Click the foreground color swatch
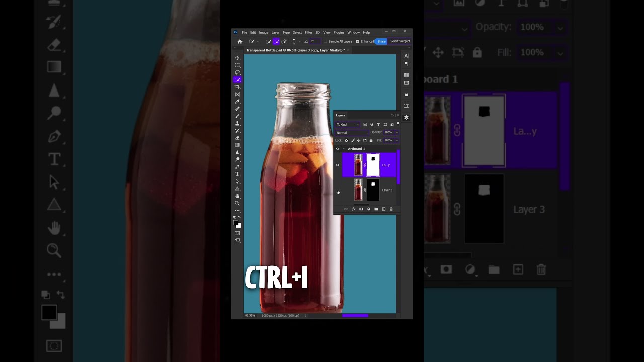Viewport: 644px width, 362px height. click(236, 222)
